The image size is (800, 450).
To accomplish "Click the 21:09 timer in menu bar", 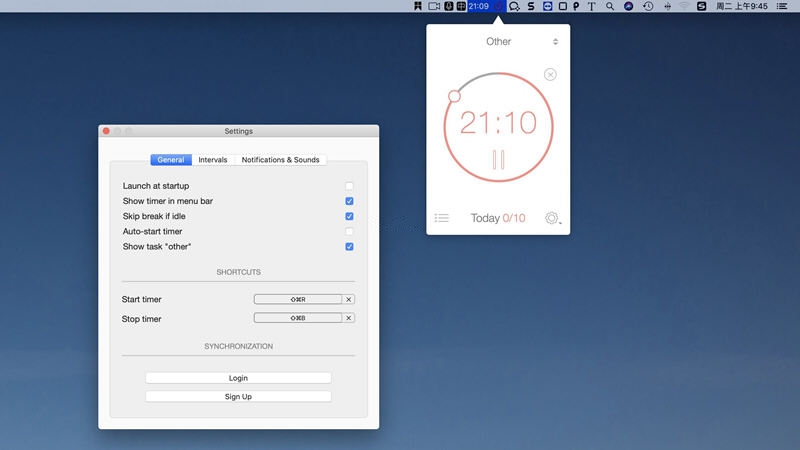I will [479, 6].
